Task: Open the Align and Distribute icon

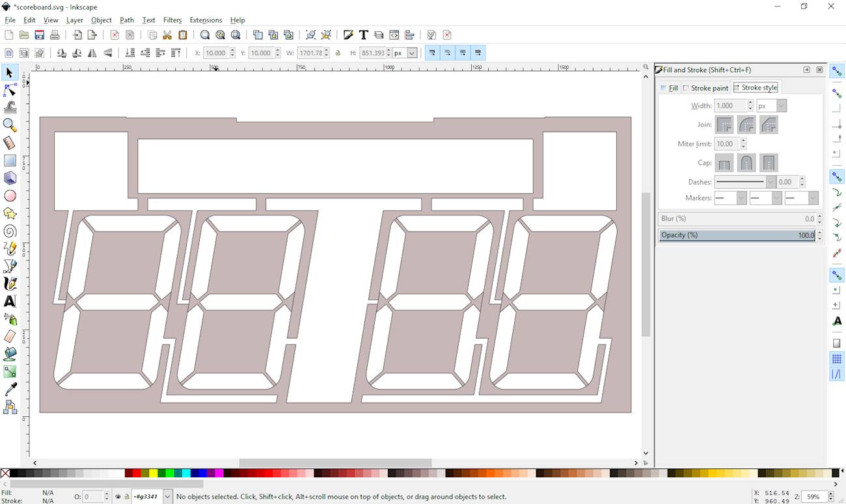Action: coord(410,35)
